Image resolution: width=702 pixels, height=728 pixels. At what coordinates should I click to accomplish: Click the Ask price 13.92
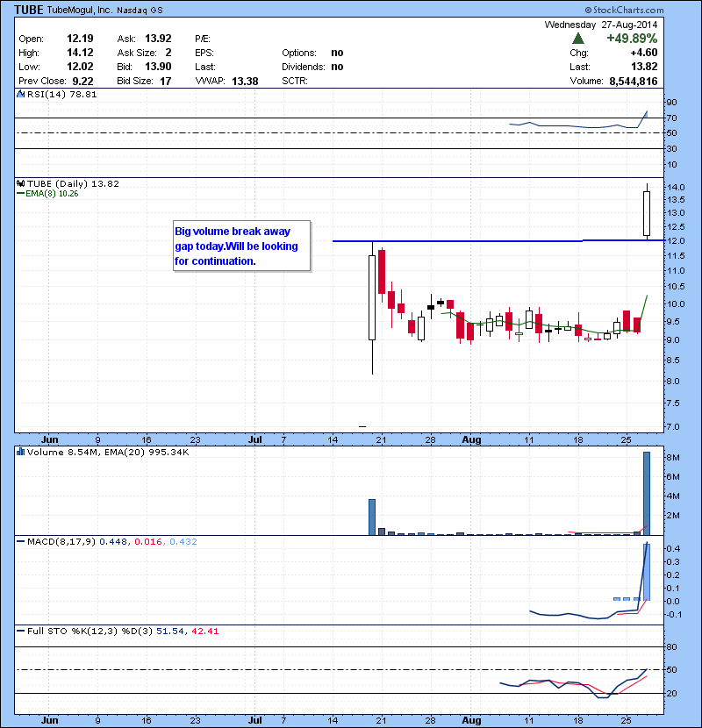point(158,39)
